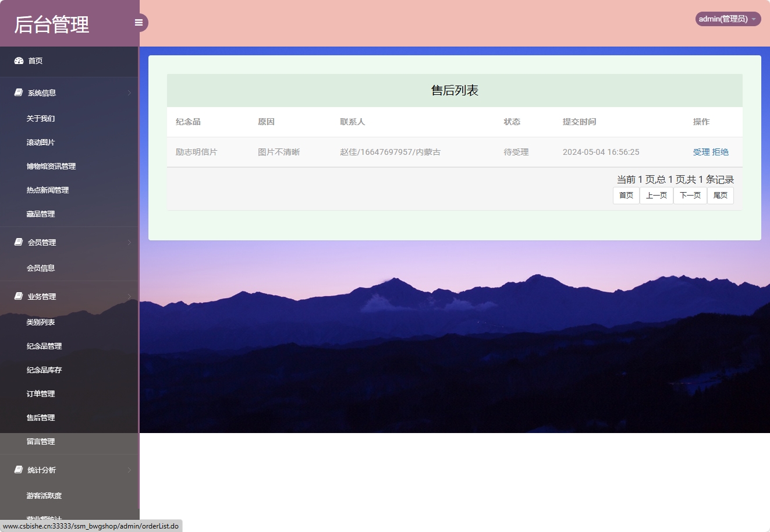
Task: Collapse the 业务管理 section chevron
Action: click(x=129, y=296)
